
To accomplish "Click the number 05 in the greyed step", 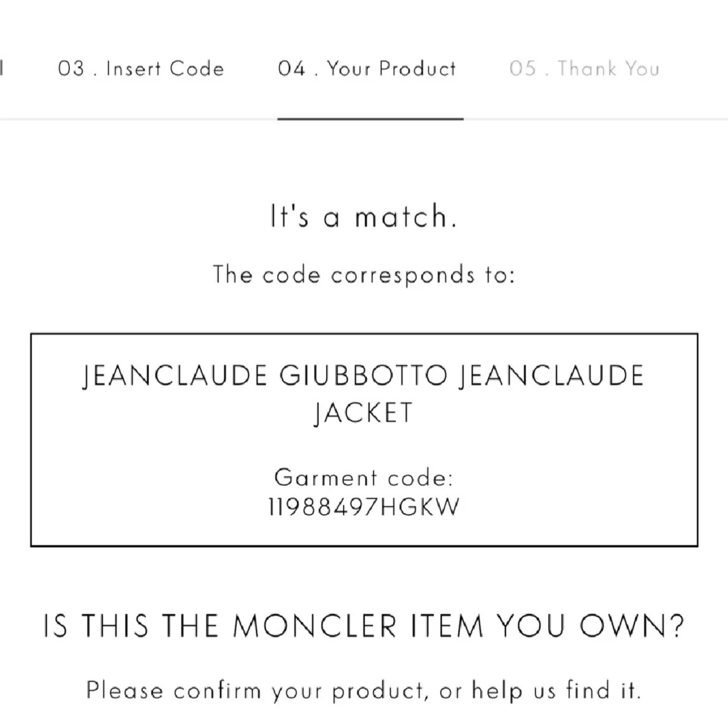I will [523, 69].
